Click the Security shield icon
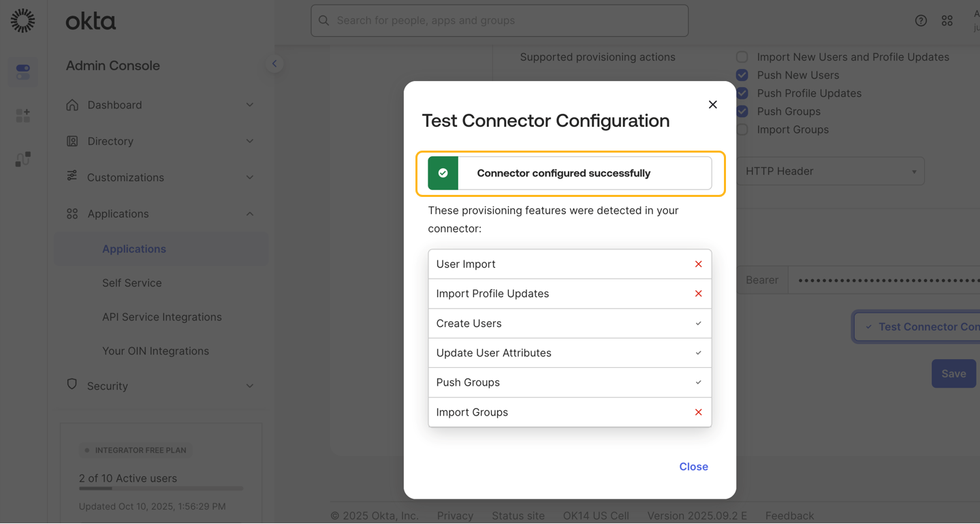The image size is (980, 524). click(72, 384)
